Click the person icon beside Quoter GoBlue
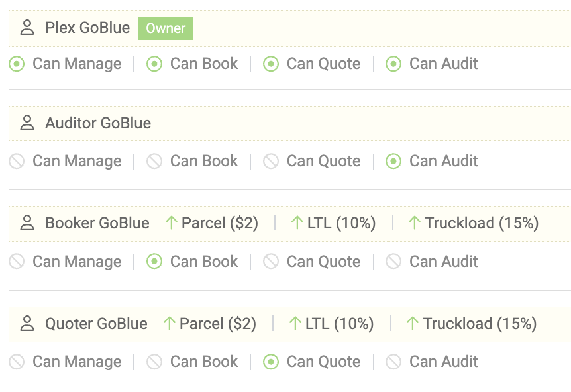The image size is (571, 392). click(26, 324)
